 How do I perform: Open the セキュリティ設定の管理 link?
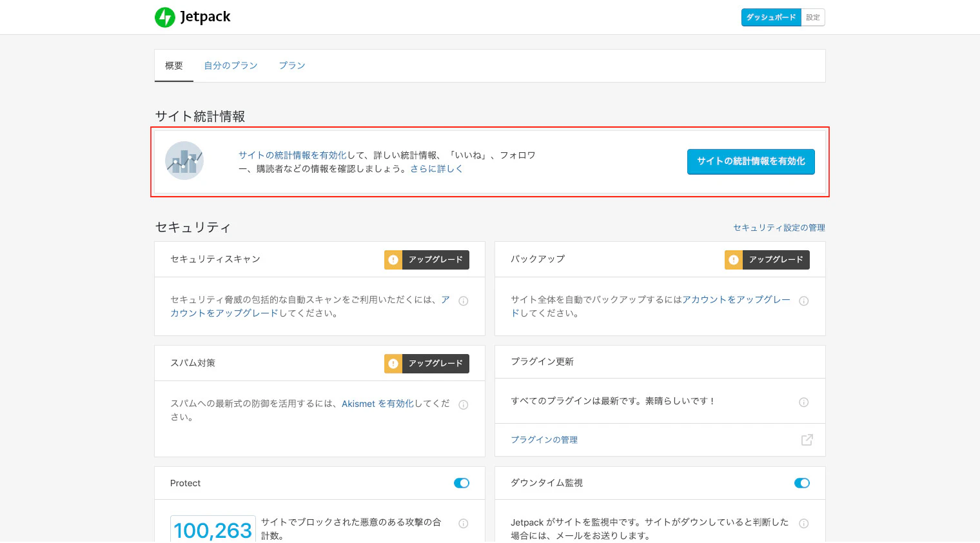click(779, 228)
